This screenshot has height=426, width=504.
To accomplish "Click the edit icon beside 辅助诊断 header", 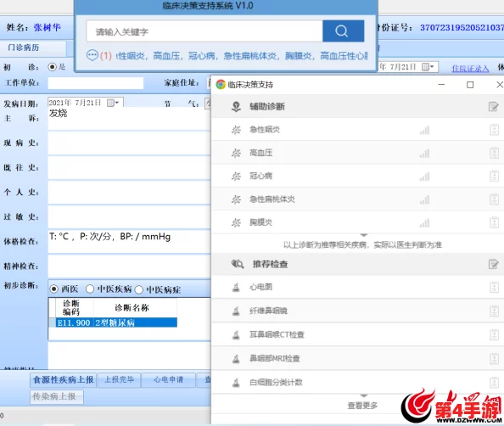I will [x=493, y=106].
